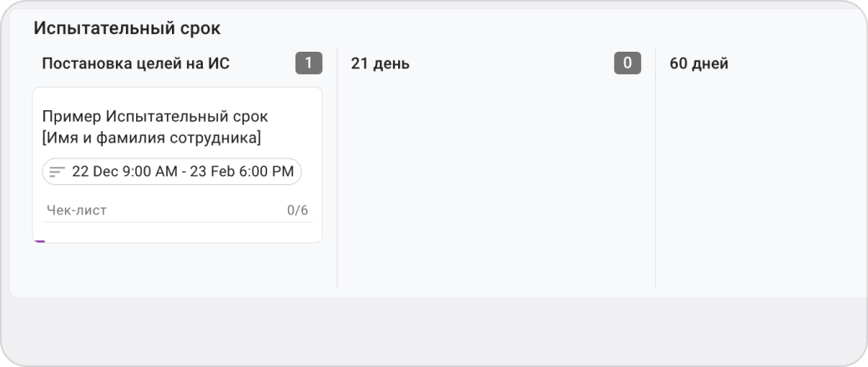Click the "[Имя и фамилия сотрудника]" text line
The image size is (868, 367).
click(x=151, y=138)
